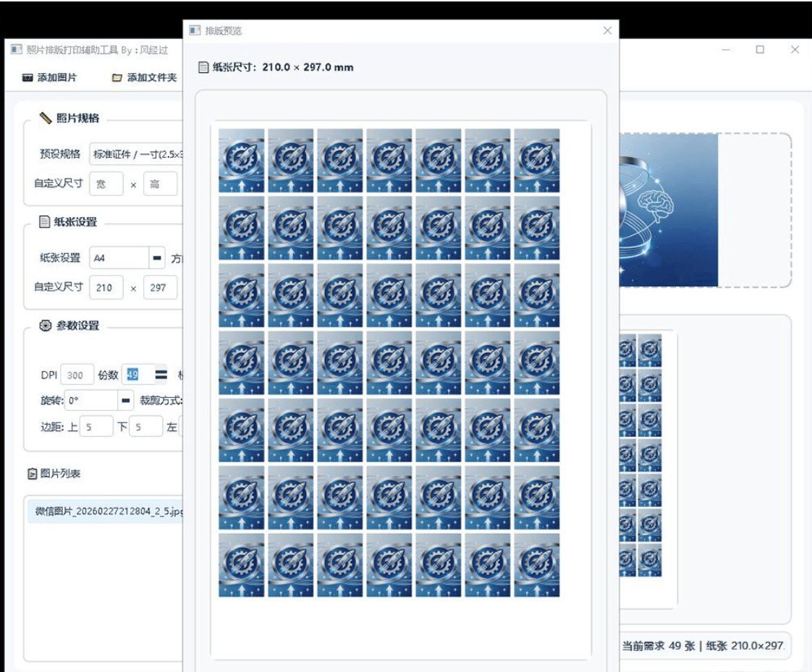This screenshot has height=672, width=812.
Task: Open the 预设规格 preset size dropdown
Action: (x=136, y=154)
